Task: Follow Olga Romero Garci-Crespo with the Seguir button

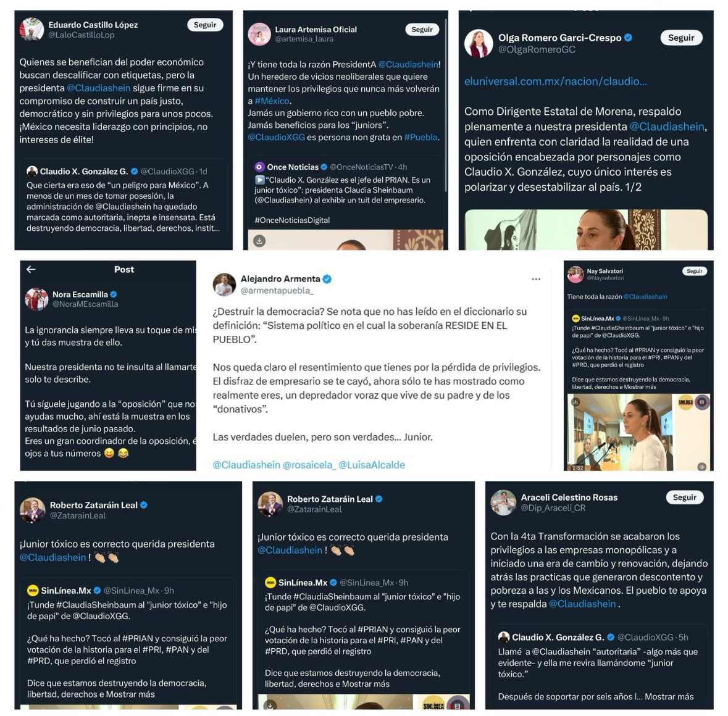Action: 681,38
